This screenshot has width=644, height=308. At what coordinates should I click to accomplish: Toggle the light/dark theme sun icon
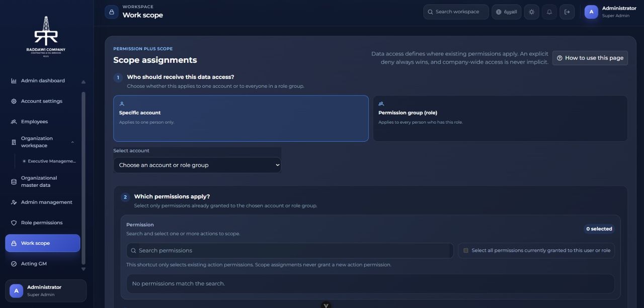(x=532, y=12)
